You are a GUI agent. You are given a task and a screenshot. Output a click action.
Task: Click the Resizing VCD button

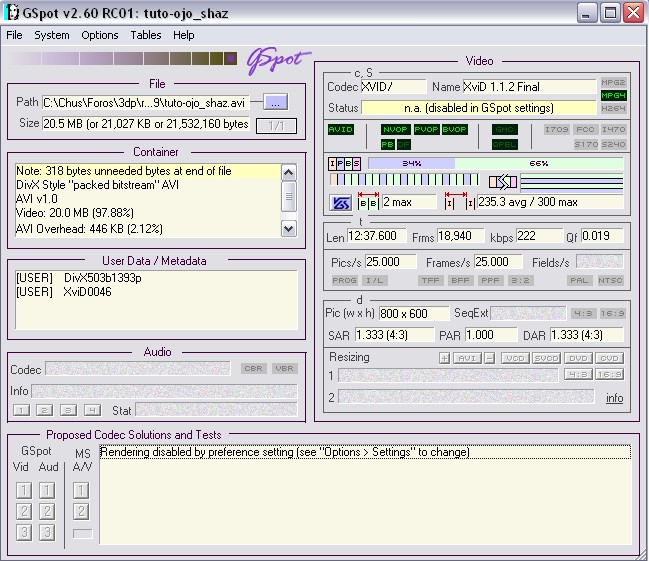point(515,358)
